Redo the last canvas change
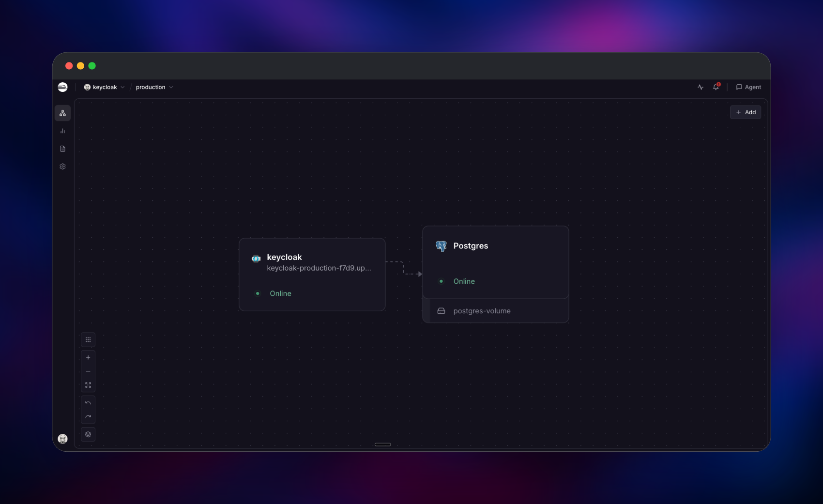823x504 pixels. [88, 417]
